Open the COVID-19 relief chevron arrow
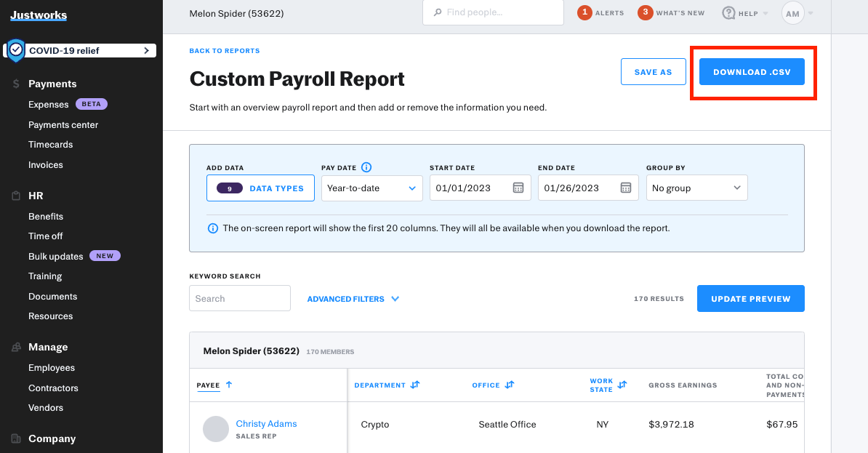The height and width of the screenshot is (453, 868). point(146,50)
